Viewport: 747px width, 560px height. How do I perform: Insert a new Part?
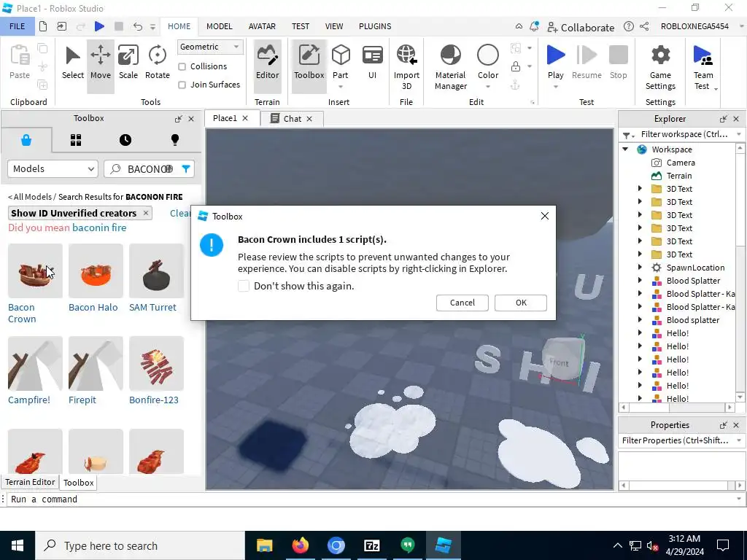pos(341,61)
